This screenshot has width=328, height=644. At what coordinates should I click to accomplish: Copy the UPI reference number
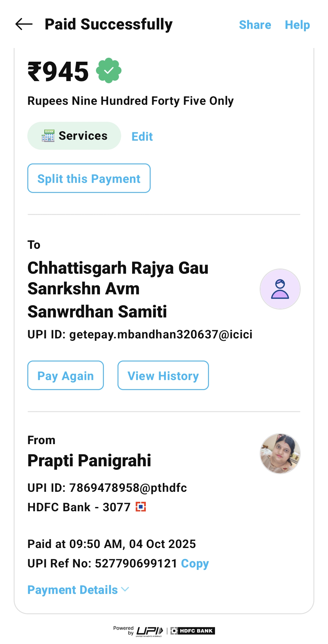pos(195,563)
